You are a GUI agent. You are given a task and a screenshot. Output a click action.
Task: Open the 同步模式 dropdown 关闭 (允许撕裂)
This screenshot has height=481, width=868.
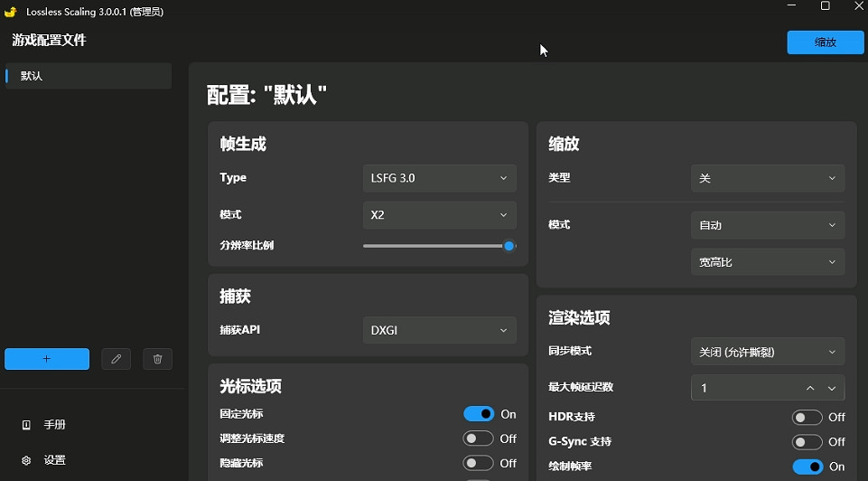(x=768, y=352)
